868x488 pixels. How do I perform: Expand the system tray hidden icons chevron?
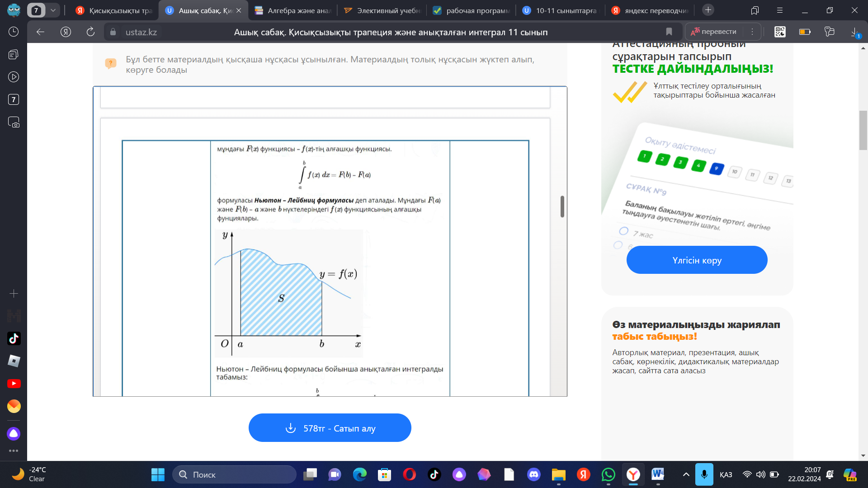point(686,474)
